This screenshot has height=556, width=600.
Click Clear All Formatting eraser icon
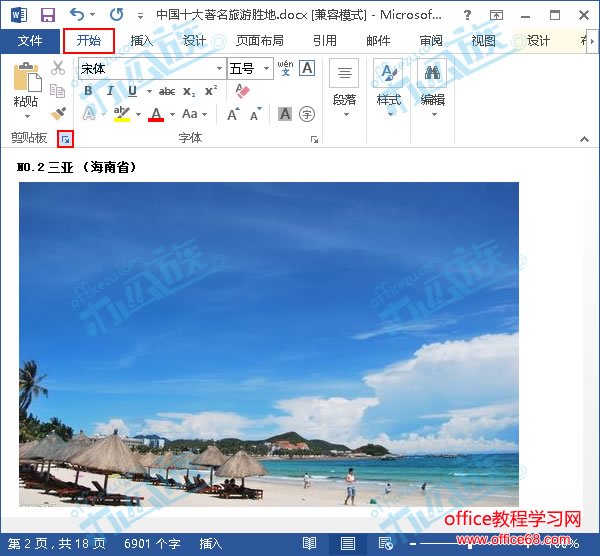pyautogui.click(x=242, y=91)
